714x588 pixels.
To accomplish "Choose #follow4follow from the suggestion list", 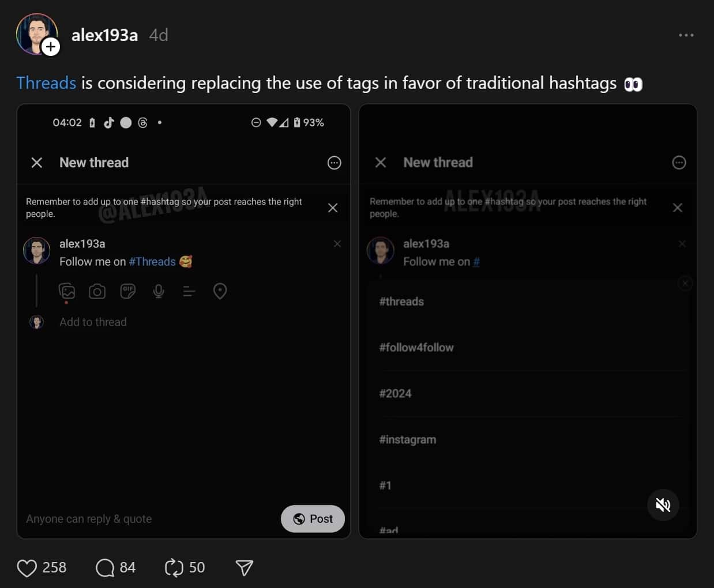I will point(416,347).
